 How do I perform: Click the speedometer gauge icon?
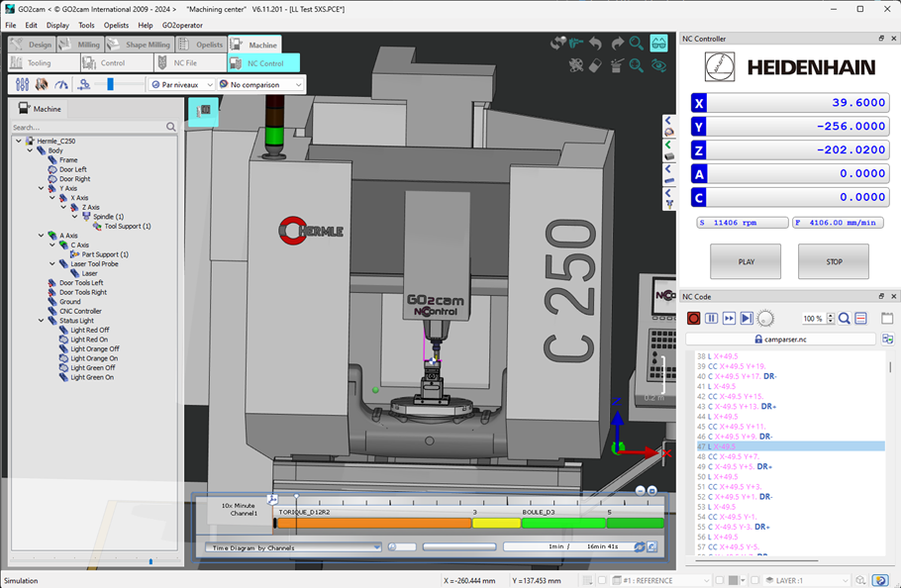(x=61, y=84)
